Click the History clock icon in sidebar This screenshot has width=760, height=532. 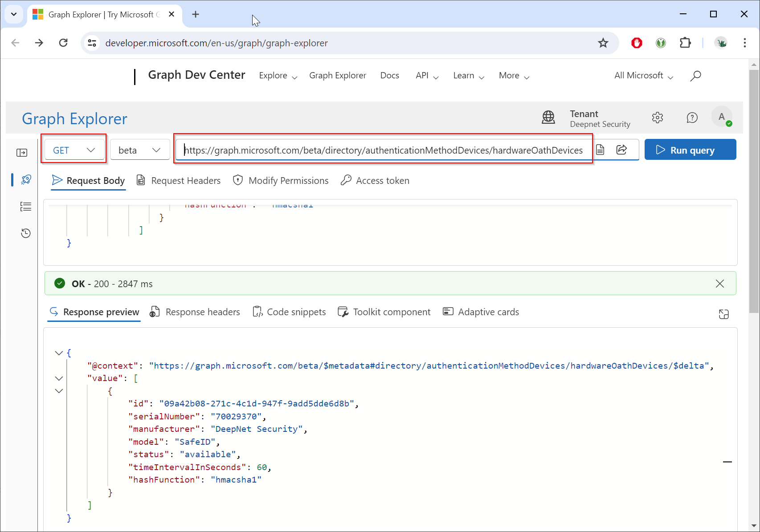(x=26, y=233)
